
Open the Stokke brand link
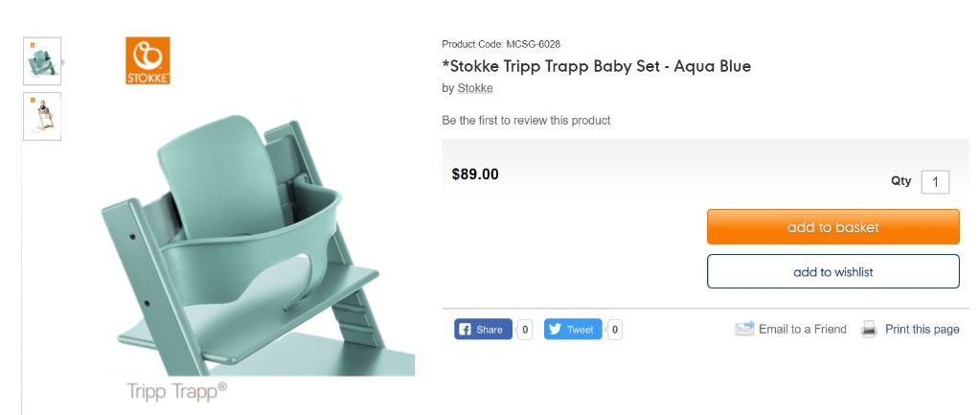click(475, 88)
